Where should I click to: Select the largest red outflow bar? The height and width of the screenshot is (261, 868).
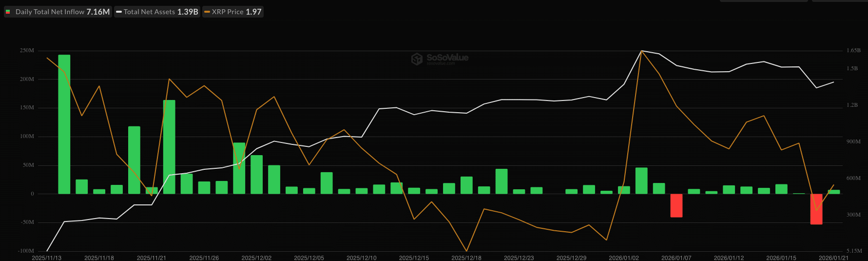click(816, 209)
